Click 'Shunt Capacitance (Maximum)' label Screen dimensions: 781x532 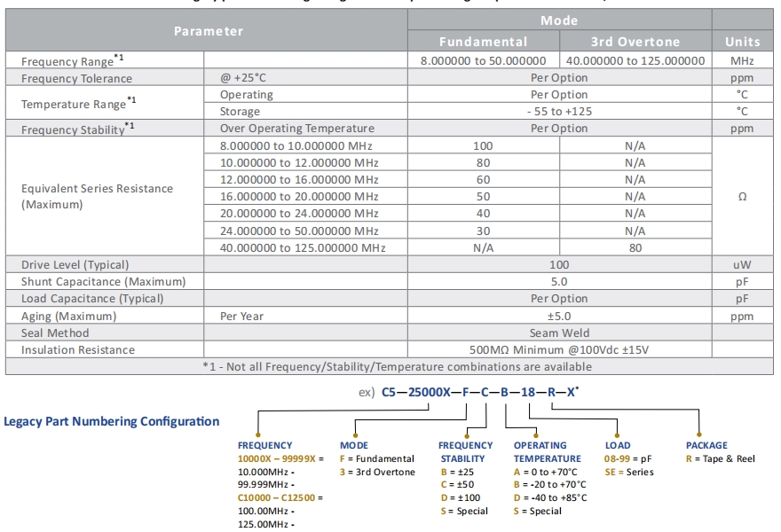pos(103,282)
